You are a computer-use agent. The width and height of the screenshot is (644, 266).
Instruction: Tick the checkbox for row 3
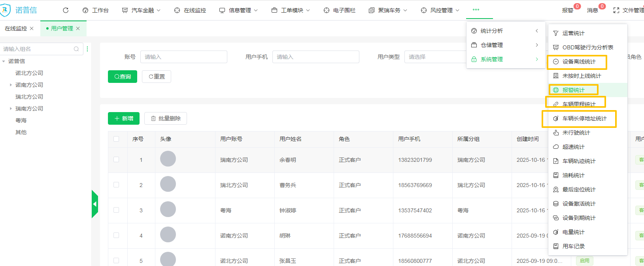coord(116,210)
